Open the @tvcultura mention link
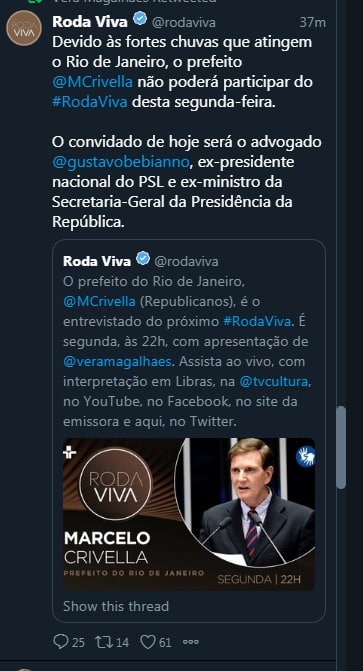 pos(274,382)
